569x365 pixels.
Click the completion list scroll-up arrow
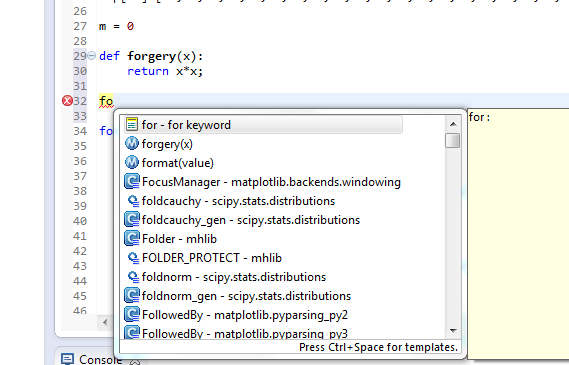tap(453, 124)
